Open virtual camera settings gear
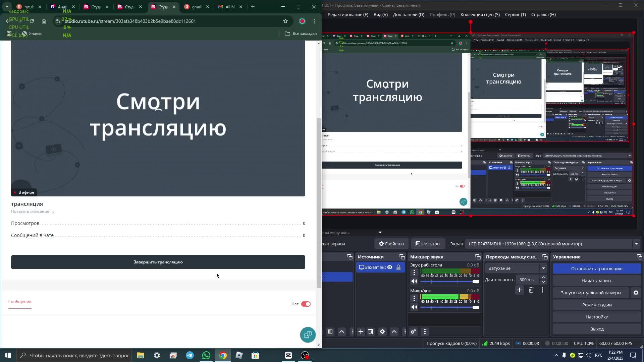 (x=636, y=293)
